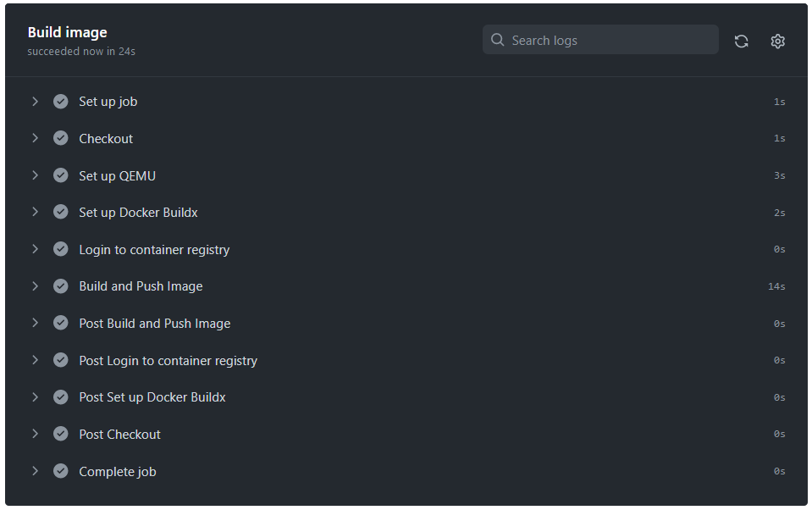Click success checkmark icon for Set up job
The height and width of the screenshot is (510, 812).
pos(61,102)
